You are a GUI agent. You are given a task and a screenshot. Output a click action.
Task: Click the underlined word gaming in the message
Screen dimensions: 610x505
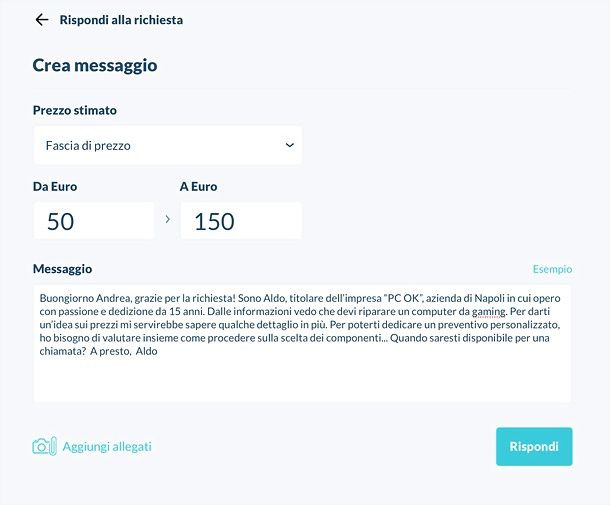point(489,311)
